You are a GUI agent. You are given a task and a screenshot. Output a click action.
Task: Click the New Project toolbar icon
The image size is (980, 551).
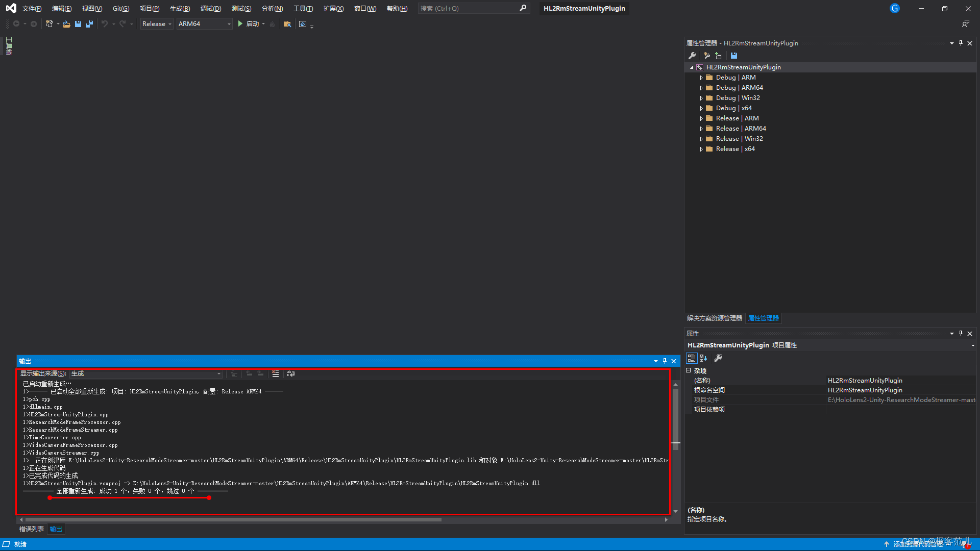click(x=49, y=24)
